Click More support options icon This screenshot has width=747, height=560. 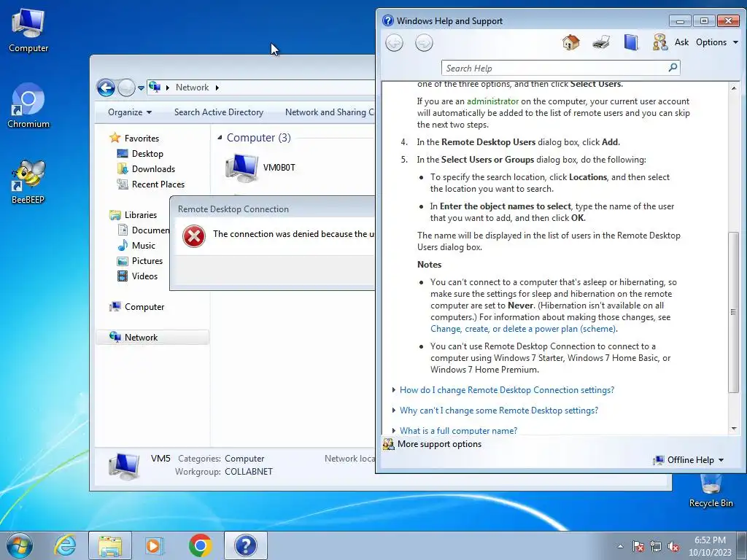389,444
